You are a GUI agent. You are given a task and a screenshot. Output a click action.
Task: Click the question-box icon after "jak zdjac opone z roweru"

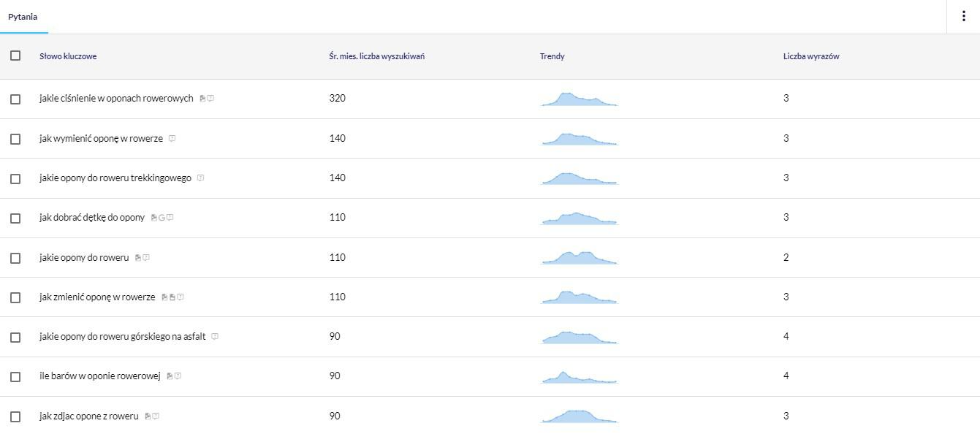156,416
